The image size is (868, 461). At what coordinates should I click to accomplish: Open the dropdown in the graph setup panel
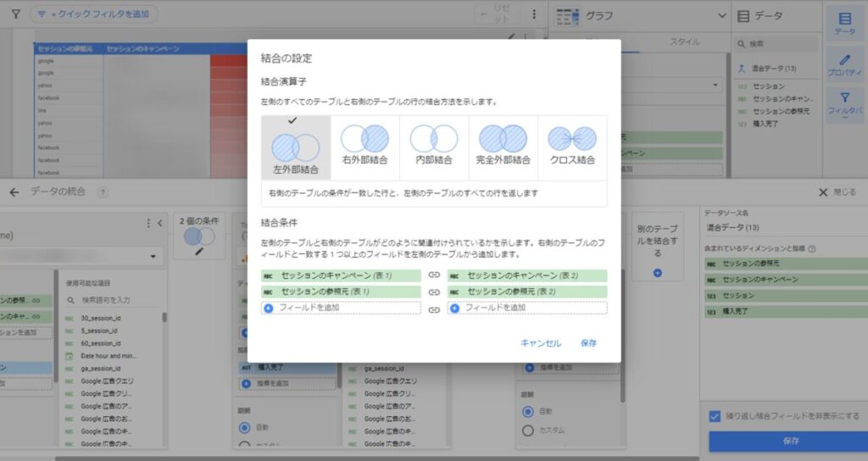[x=715, y=86]
